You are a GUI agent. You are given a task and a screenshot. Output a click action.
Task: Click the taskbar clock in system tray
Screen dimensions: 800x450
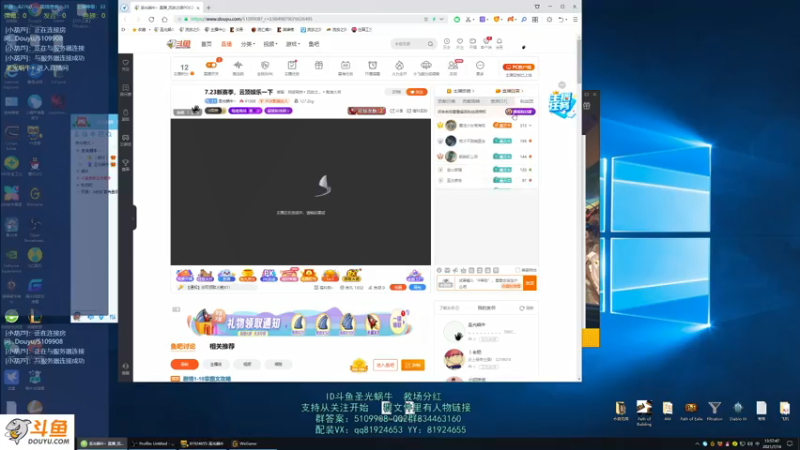771,444
